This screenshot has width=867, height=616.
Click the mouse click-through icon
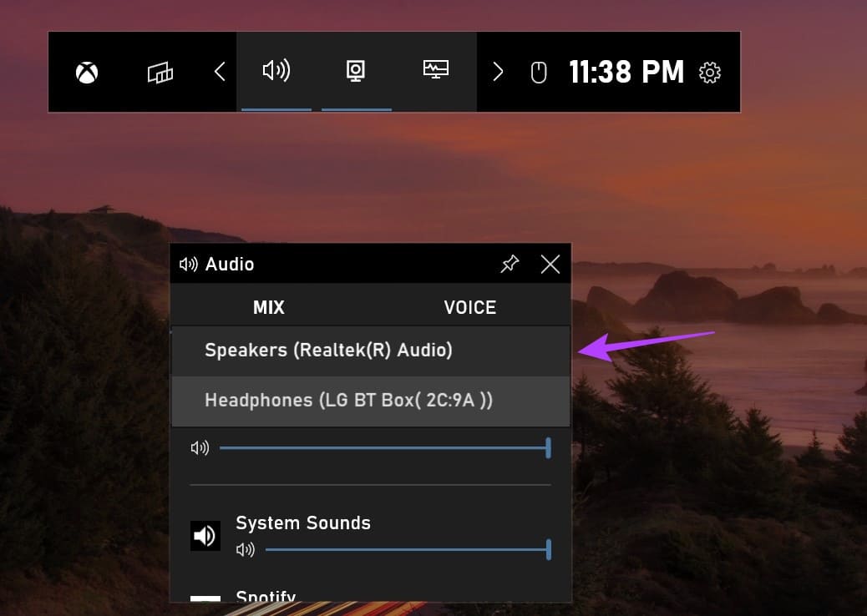pos(539,73)
